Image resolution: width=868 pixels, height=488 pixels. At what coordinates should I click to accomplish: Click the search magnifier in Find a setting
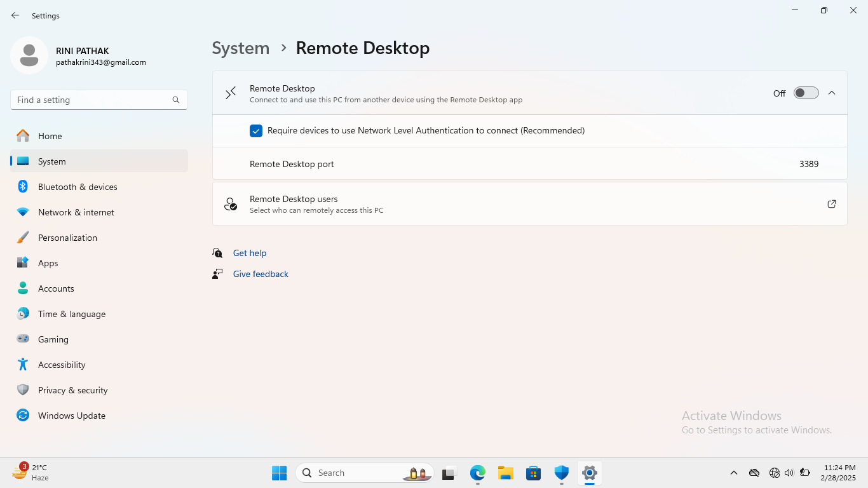click(176, 100)
